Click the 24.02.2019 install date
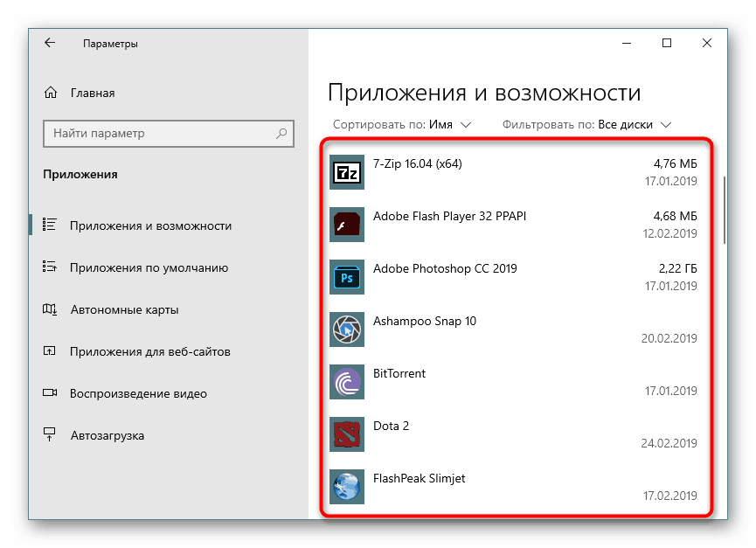Viewport: 756px width, 548px height. coord(669,443)
